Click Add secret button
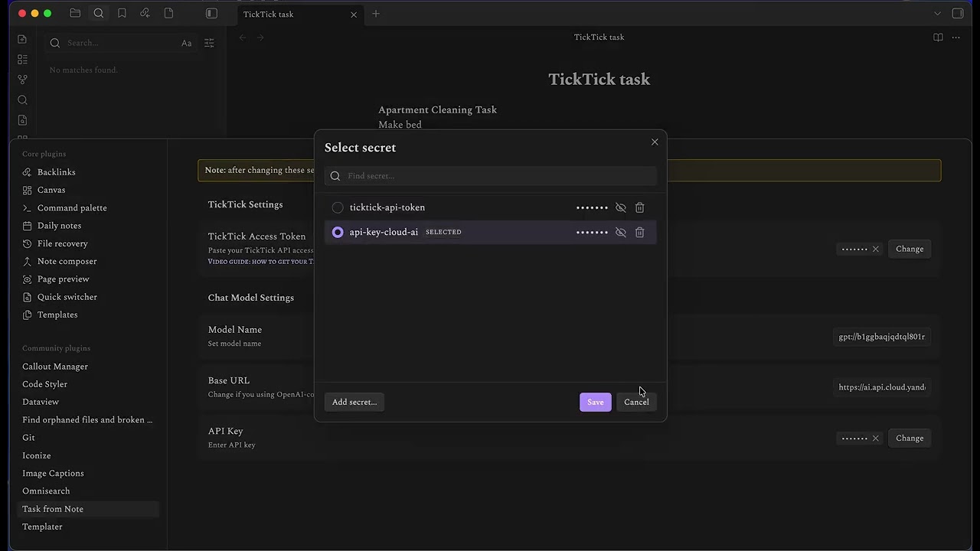 354,402
